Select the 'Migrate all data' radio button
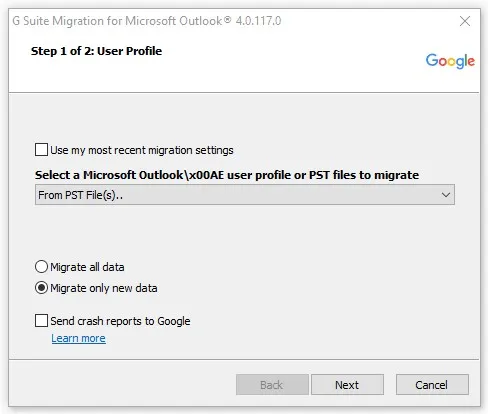The width and height of the screenshot is (488, 414). [41, 267]
